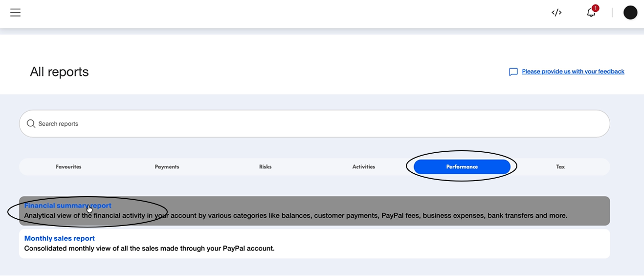This screenshot has height=276, width=644.
Task: Switch to the Activities tab
Action: (x=364, y=167)
